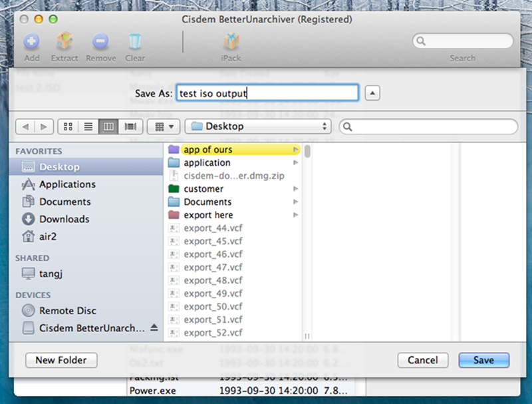Expand 'app of ours' folder arrow
The height and width of the screenshot is (404, 532).
click(295, 149)
